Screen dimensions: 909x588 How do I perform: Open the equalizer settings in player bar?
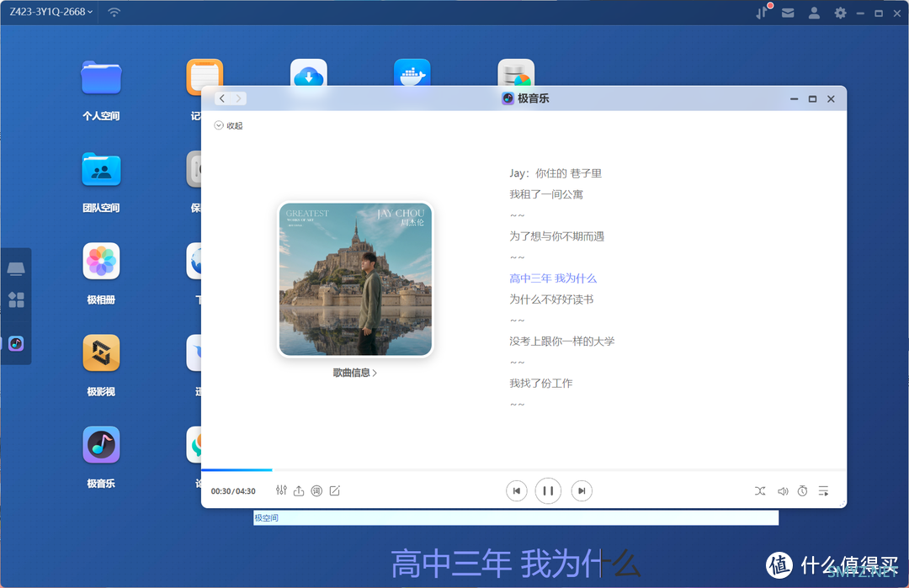[281, 490]
